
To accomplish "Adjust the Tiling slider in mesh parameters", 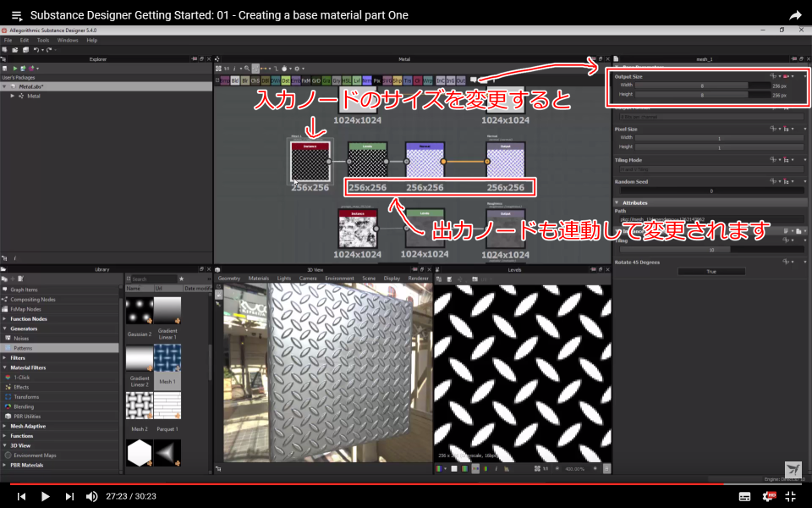I will pos(711,250).
